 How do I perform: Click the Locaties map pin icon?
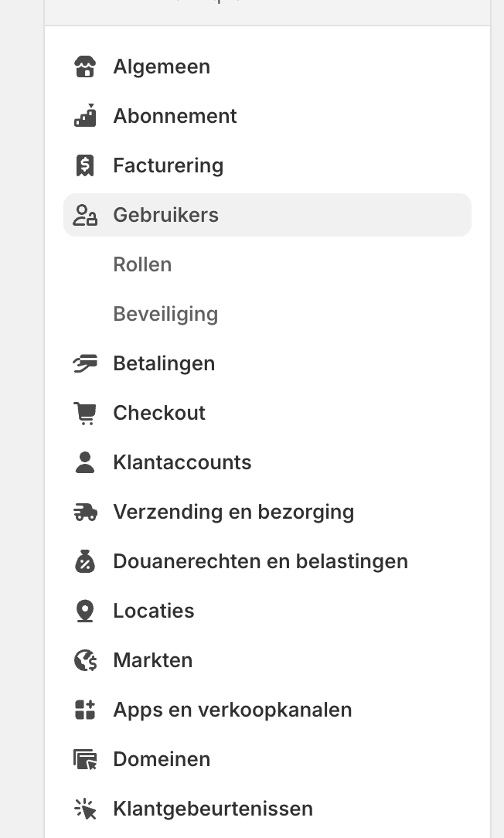tap(85, 611)
